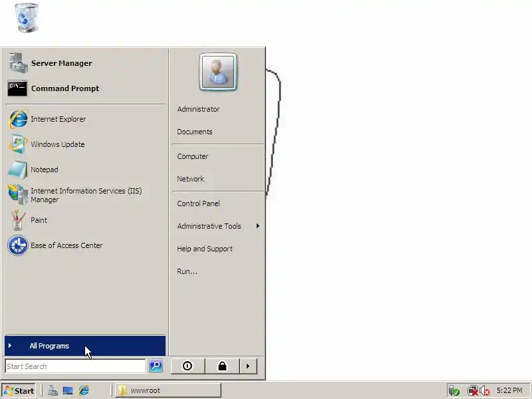Switch to wwwroot taskbar window
This screenshot has height=399, width=532.
(x=168, y=390)
